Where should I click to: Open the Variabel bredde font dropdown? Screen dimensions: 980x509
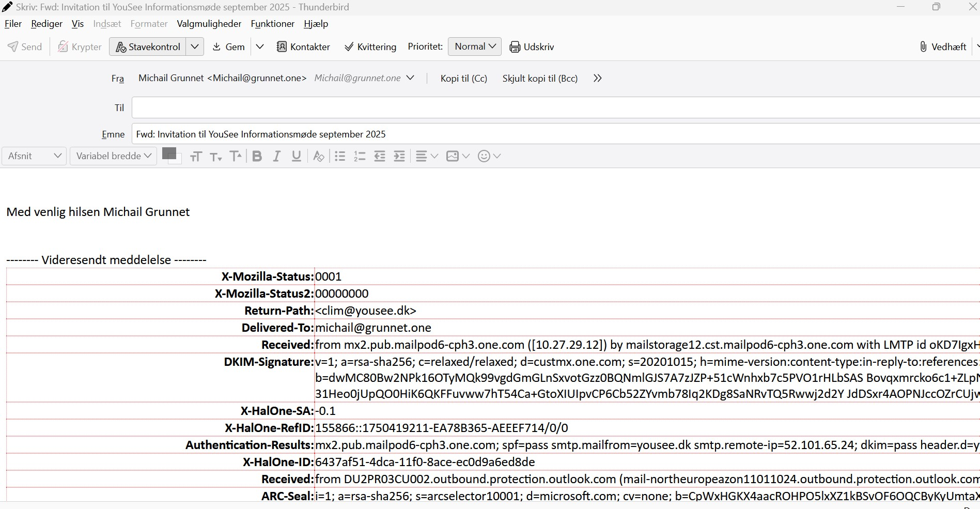(113, 156)
